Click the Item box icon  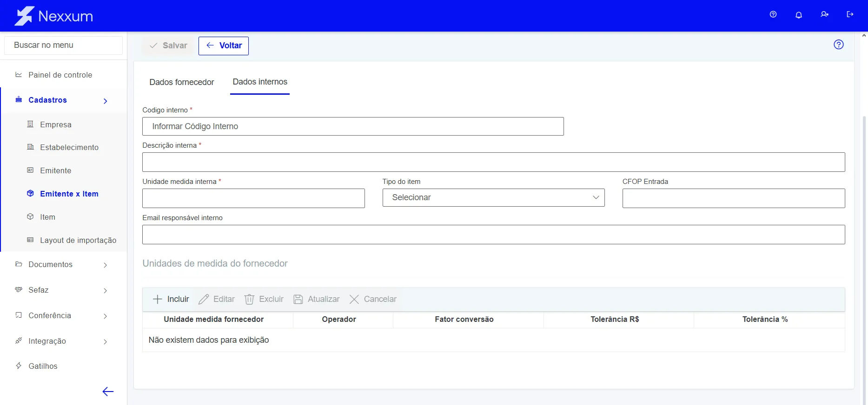pos(30,216)
